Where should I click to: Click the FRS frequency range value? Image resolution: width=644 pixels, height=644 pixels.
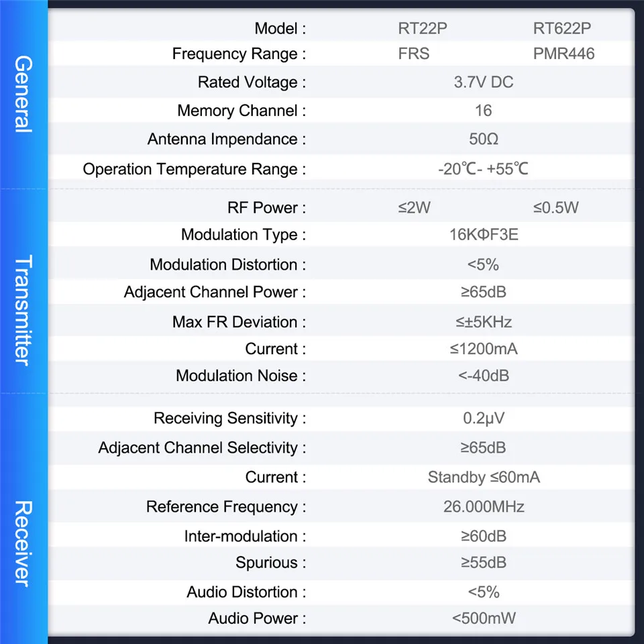click(413, 54)
